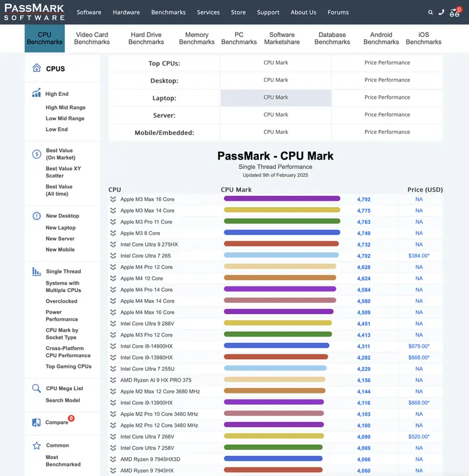Open the compare scales icon in header
Viewport: 469px width, 476px height.
(455, 13)
